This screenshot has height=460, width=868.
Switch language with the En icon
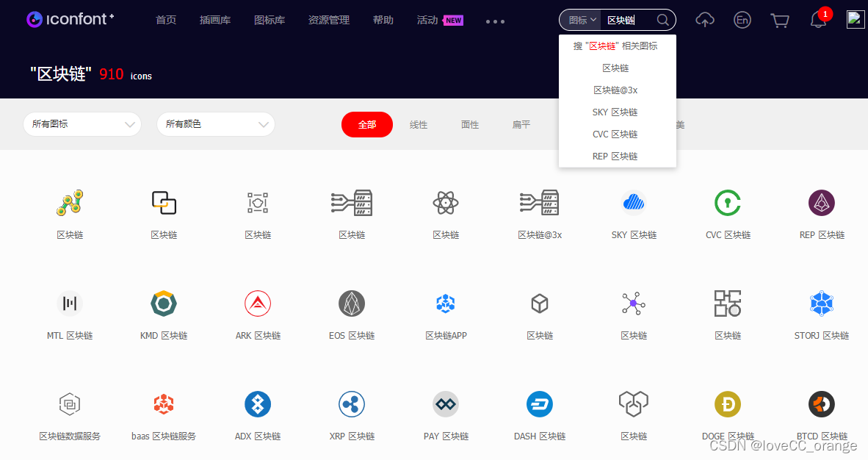pos(742,21)
